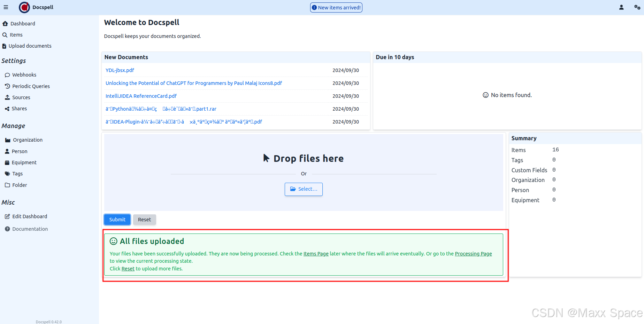
Task: Click the No items found message
Action: point(507,95)
